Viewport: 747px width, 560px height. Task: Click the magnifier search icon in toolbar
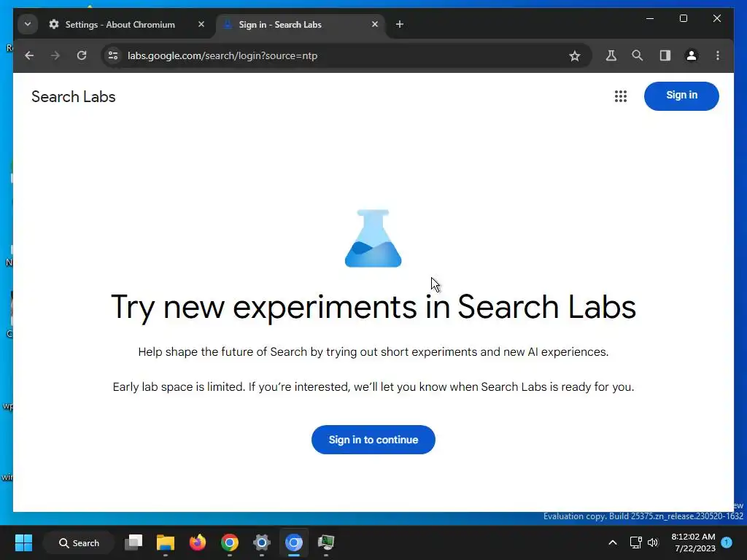click(637, 55)
